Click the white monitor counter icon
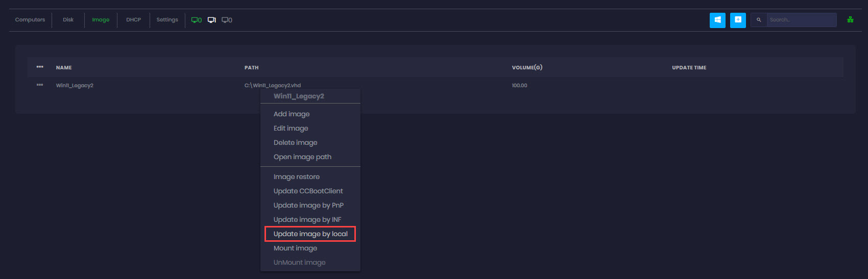Image resolution: width=868 pixels, height=279 pixels. point(211,20)
